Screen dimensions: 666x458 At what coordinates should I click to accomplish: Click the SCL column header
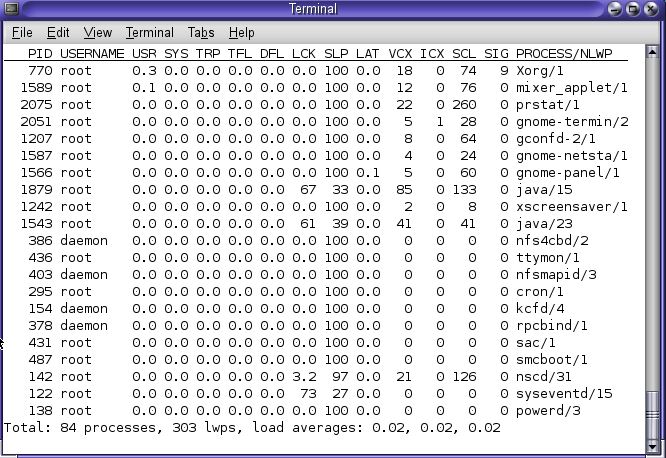(464, 54)
